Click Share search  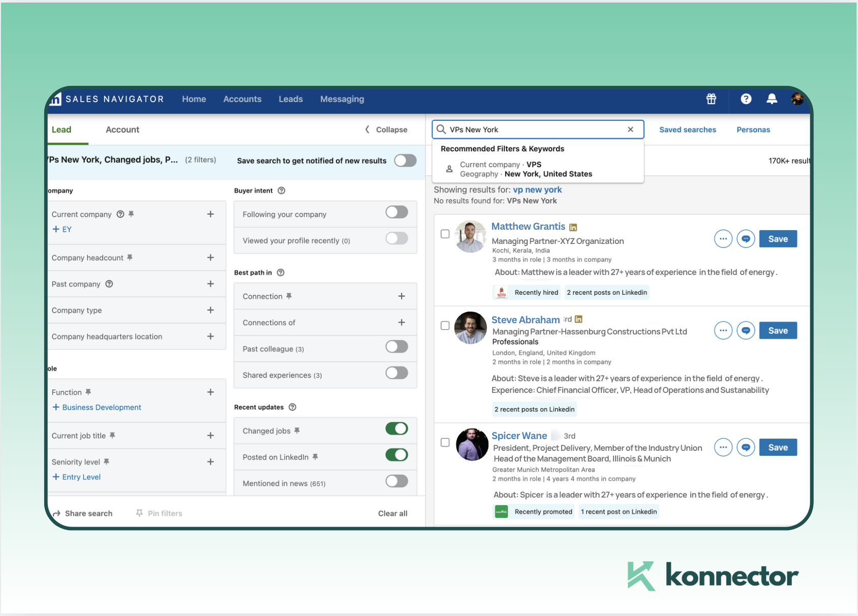click(83, 513)
